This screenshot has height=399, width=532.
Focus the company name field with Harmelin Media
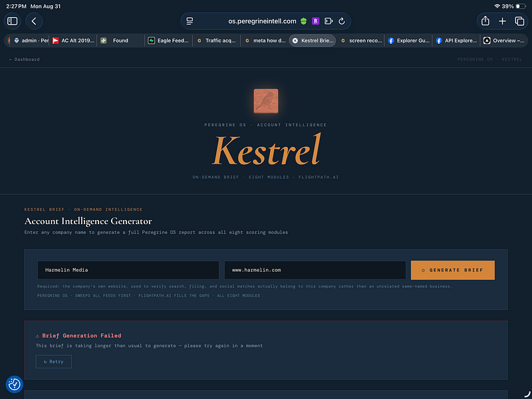[x=128, y=270]
